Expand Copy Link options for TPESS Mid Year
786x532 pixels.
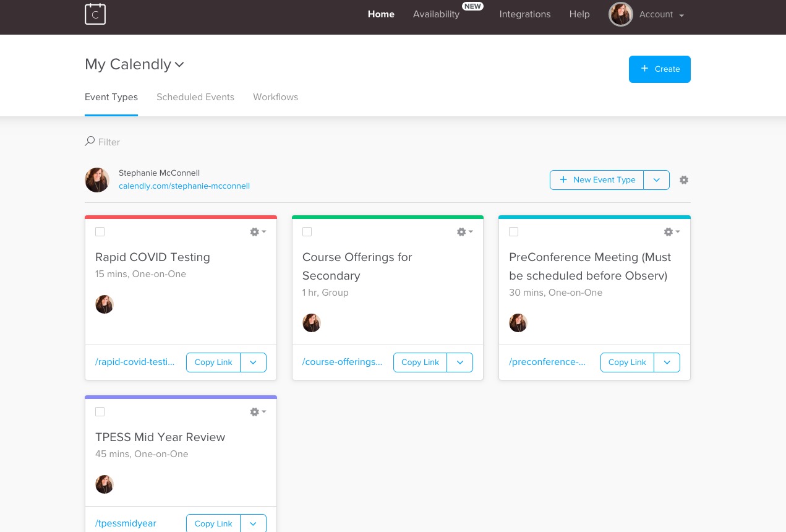[254, 523]
